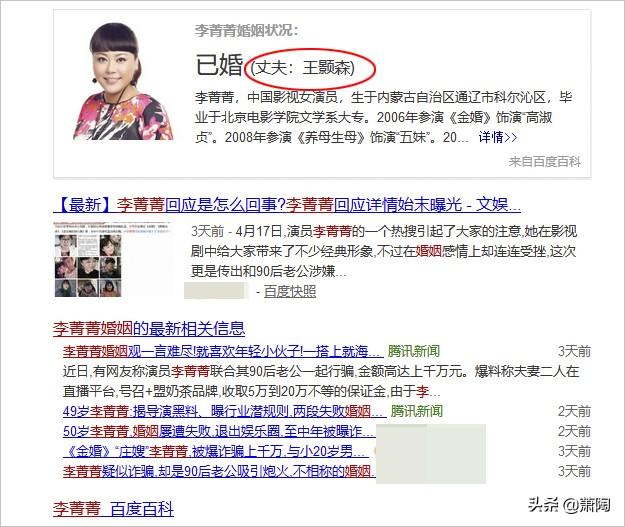Image resolution: width=625 pixels, height=527 pixels.
Task: Open the 百度快照 cached page link
Action: [x=290, y=291]
